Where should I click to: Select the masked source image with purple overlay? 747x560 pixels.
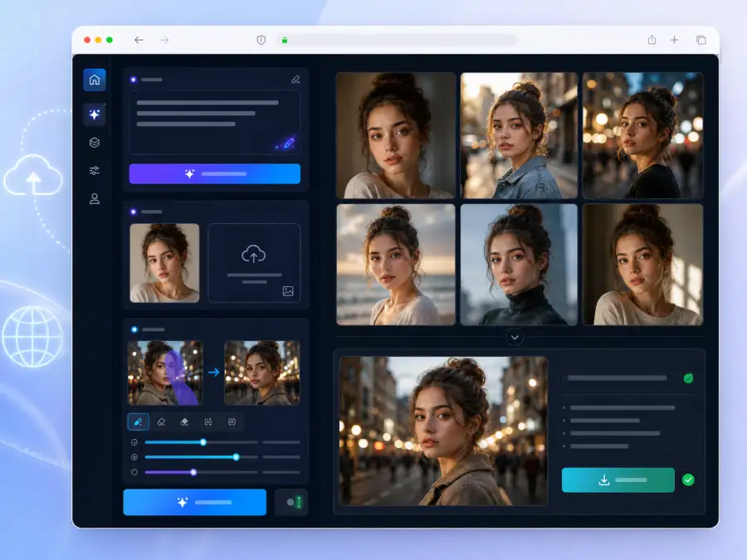[x=165, y=373]
